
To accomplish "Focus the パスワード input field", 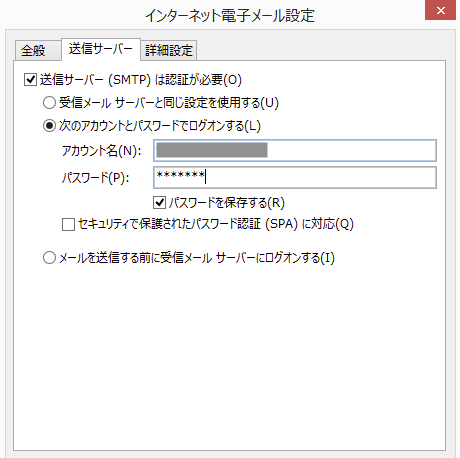I will click(x=295, y=178).
